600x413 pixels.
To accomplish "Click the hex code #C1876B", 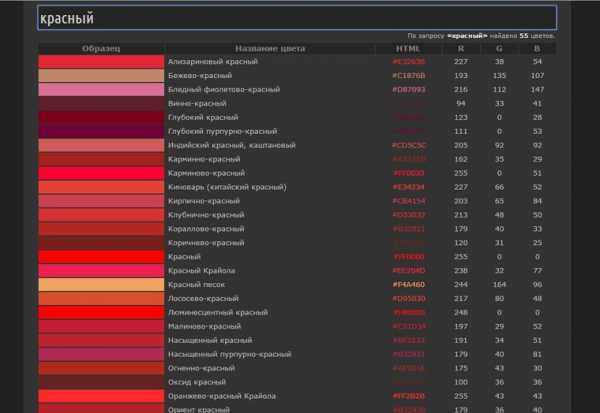I will tap(408, 76).
